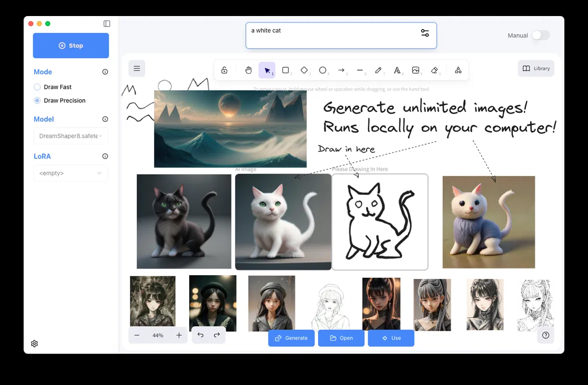Image resolution: width=588 pixels, height=385 pixels.
Task: Reset zoom via 44% label
Action: pos(158,335)
